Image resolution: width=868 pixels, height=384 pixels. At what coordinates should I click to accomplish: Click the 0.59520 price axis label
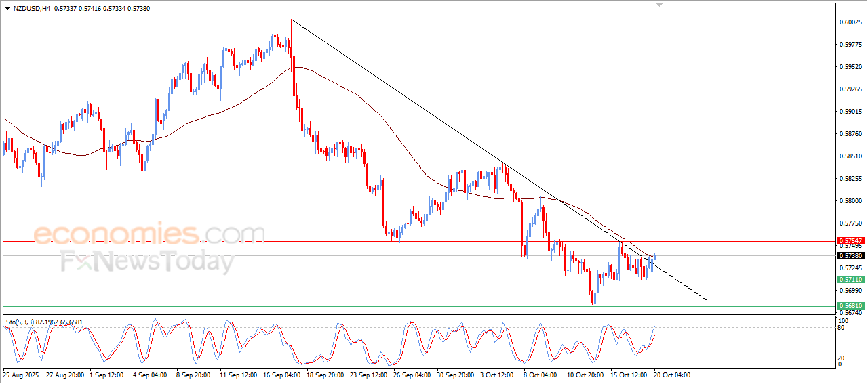(850, 67)
